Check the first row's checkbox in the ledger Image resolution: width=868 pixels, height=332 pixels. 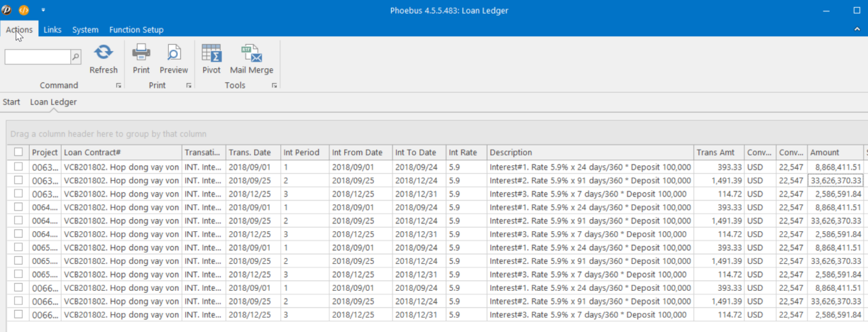click(18, 167)
